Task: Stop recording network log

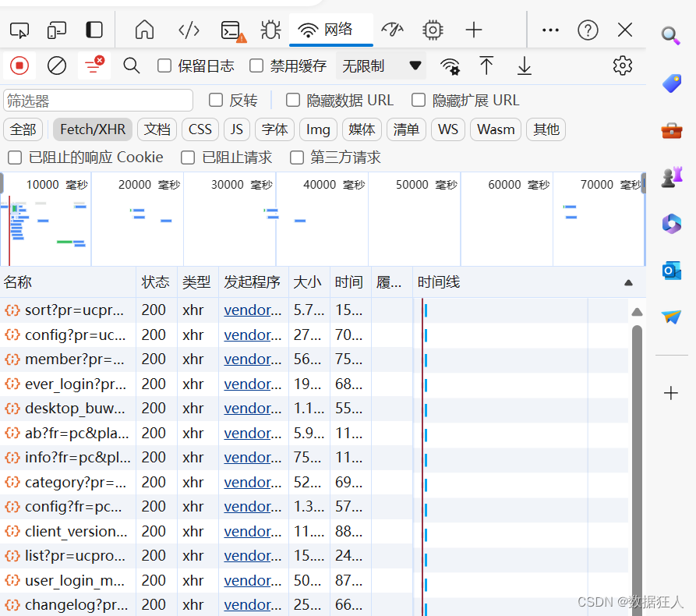Action: point(19,65)
